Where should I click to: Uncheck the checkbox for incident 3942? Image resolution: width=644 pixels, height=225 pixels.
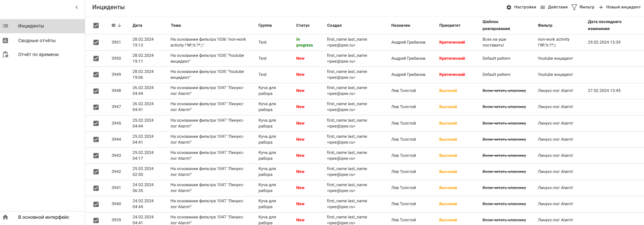click(96, 172)
